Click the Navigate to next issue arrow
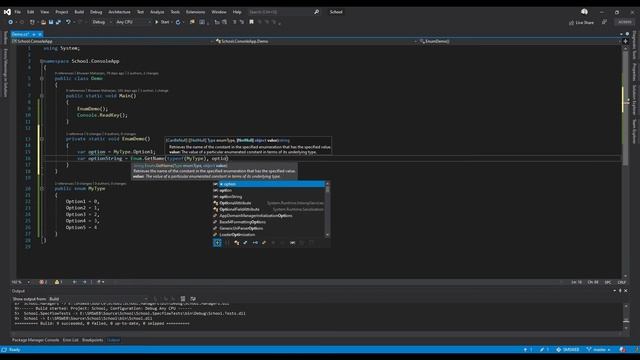This screenshot has width=640, height=360. 84,282
